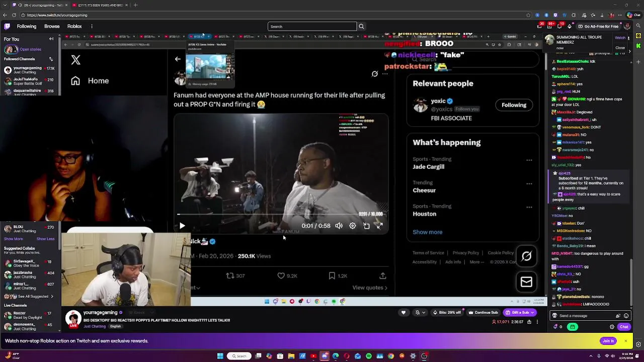The image size is (644, 362).
Task: Open the Twitch home logo
Action: point(7,26)
